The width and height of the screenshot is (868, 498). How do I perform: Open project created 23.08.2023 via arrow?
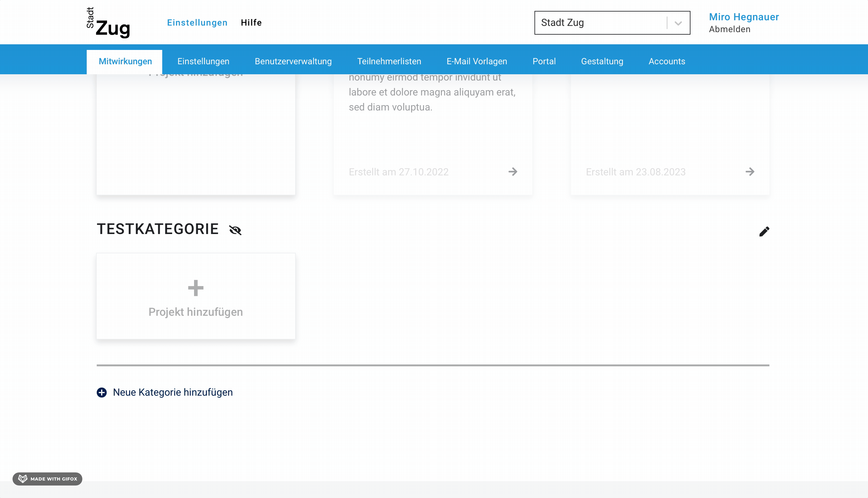pyautogui.click(x=750, y=172)
